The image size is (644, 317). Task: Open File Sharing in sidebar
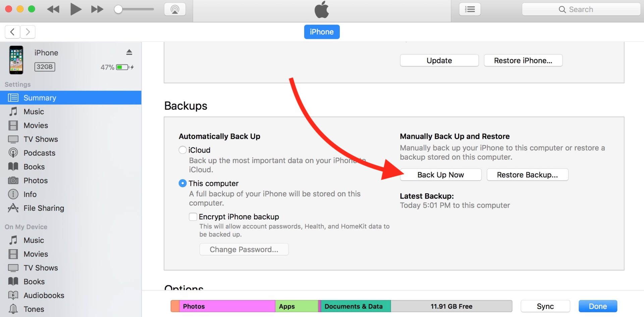(x=70, y=208)
